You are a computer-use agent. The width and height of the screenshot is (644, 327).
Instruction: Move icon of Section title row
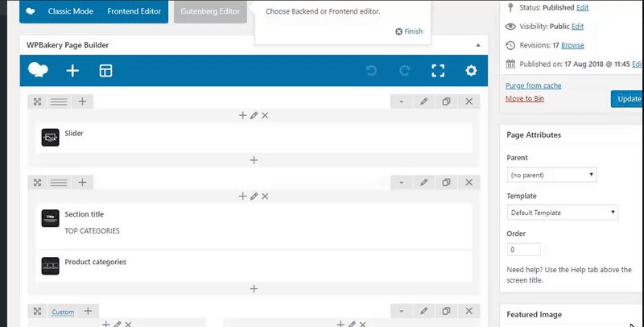pos(37,182)
